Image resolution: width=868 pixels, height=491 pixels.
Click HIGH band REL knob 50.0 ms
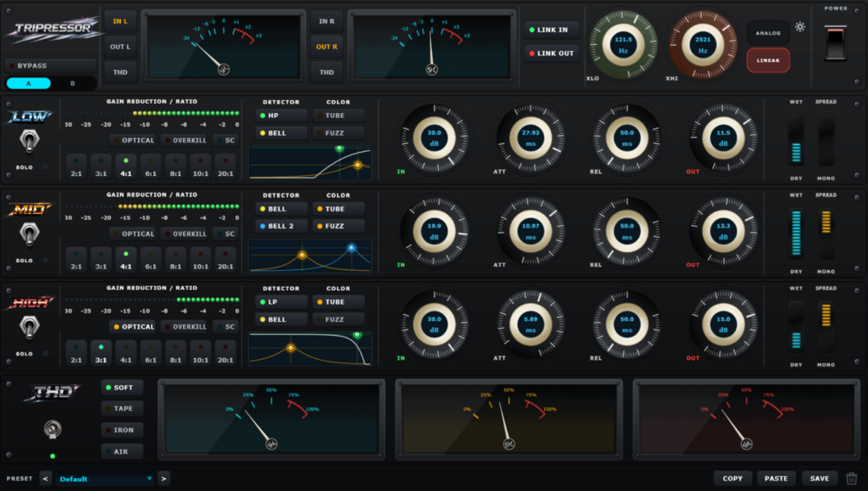point(627,324)
